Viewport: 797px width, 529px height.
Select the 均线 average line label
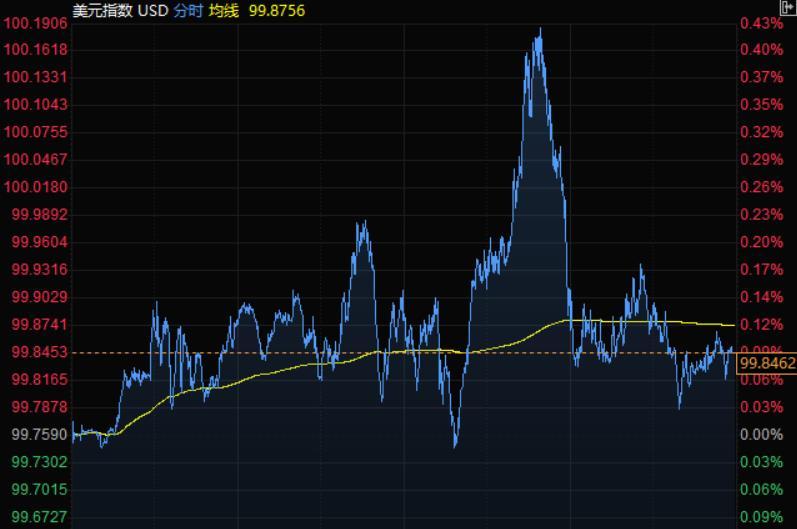(224, 10)
